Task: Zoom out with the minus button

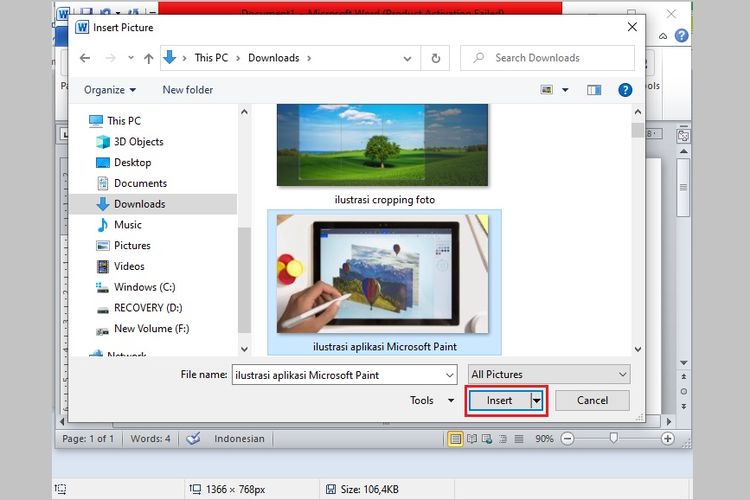Action: click(567, 438)
